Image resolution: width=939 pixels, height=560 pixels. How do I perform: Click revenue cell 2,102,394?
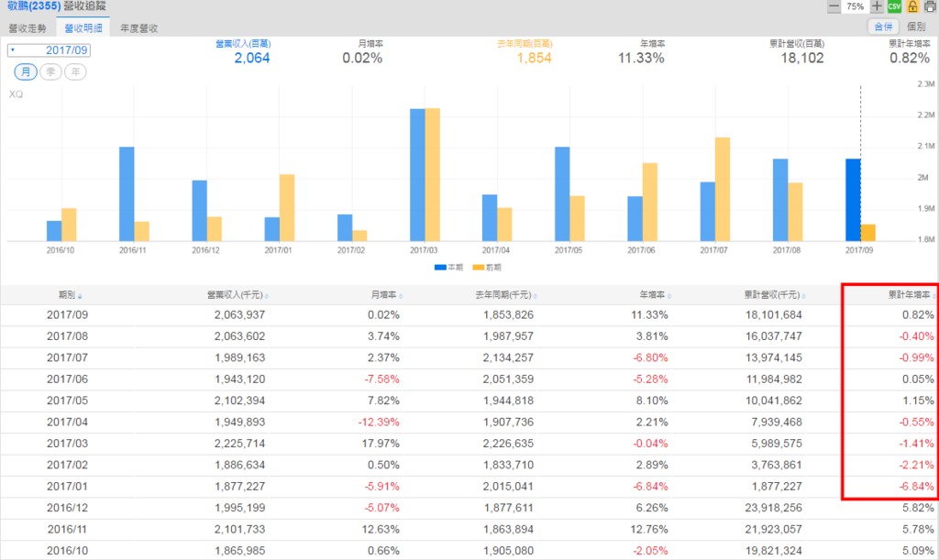tap(239, 401)
